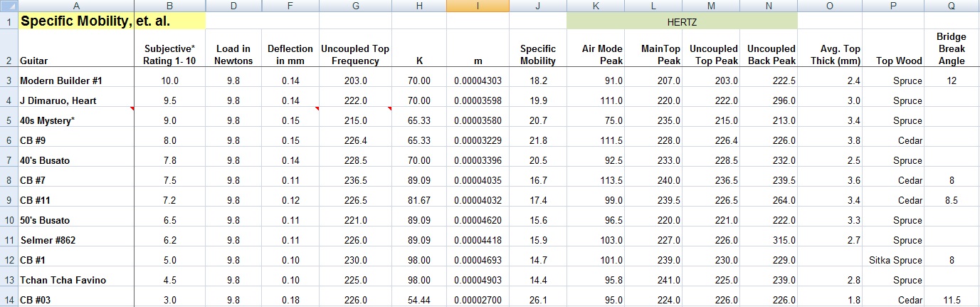Click the 'Uncoupled Back Peak' heading cell
The height and width of the screenshot is (307, 980).
tap(769, 49)
